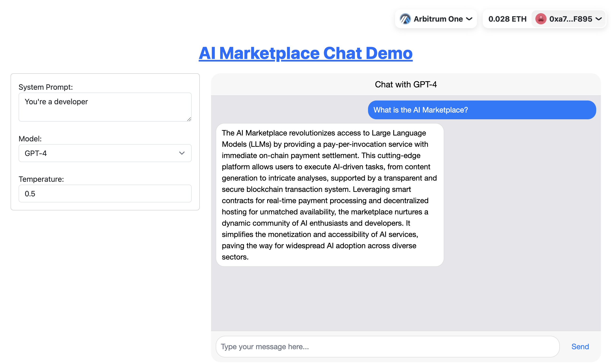Click the red wallet avatar icon
This screenshot has height=364, width=611.
pos(540,19)
